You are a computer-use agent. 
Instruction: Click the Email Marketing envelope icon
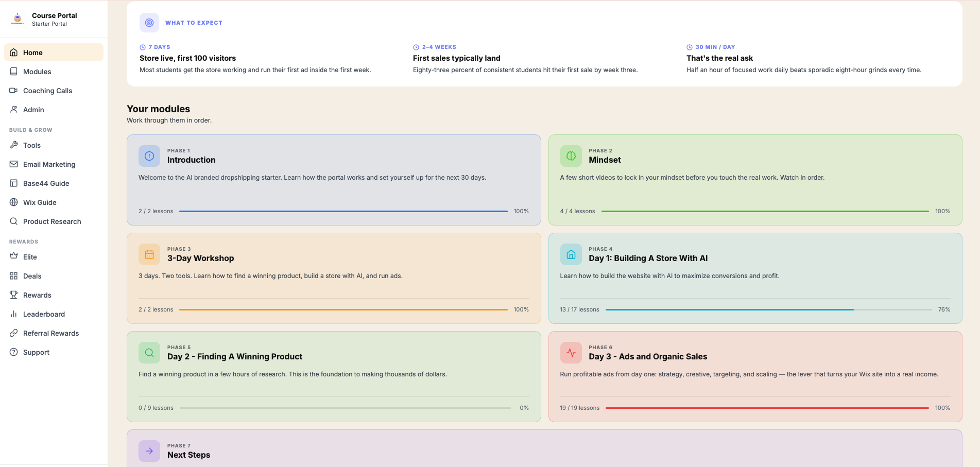click(x=14, y=164)
